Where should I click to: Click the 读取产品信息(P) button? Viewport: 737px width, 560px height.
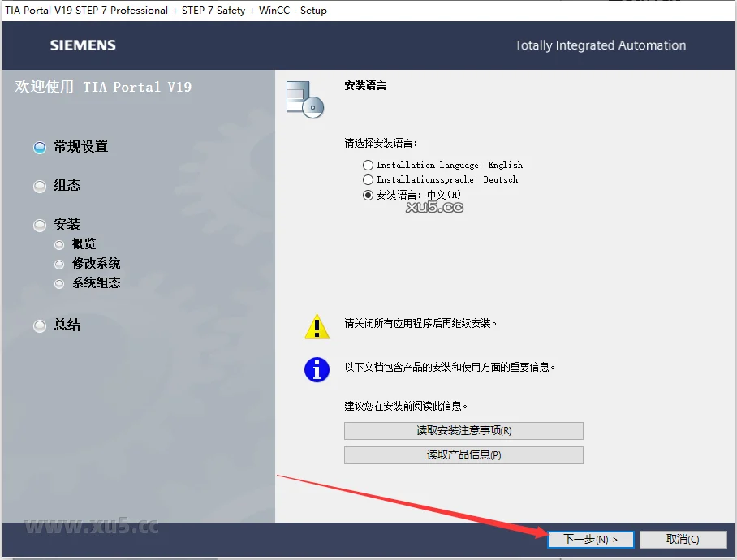[x=463, y=455]
